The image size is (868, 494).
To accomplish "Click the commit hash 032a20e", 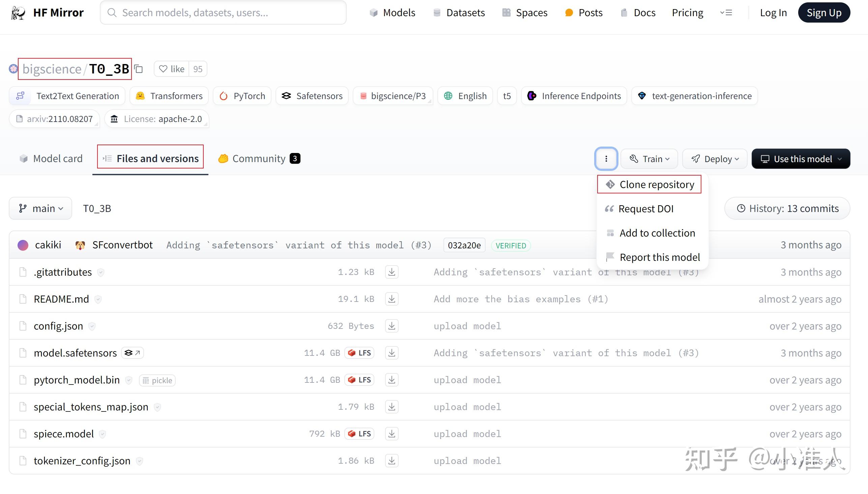I will (x=464, y=245).
